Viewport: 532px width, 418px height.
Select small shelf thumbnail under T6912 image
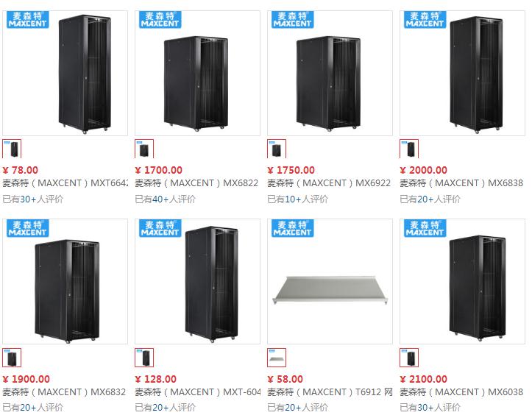(277, 358)
